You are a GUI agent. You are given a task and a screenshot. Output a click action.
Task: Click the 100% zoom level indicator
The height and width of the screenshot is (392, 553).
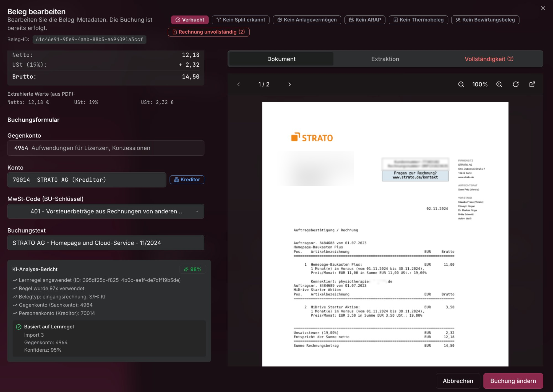[480, 84]
